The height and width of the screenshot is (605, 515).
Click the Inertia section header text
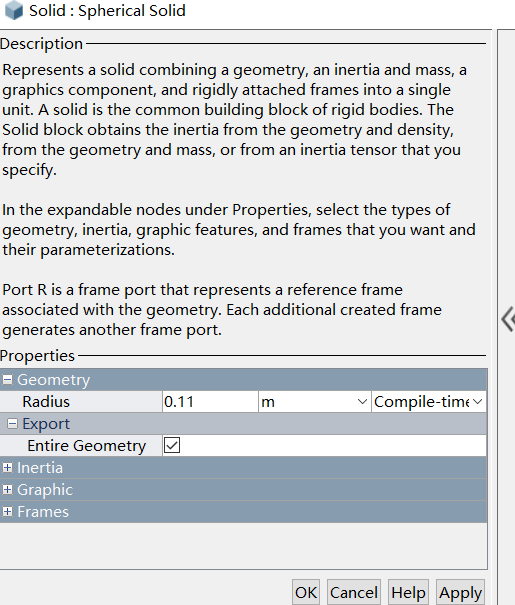pyautogui.click(x=40, y=468)
